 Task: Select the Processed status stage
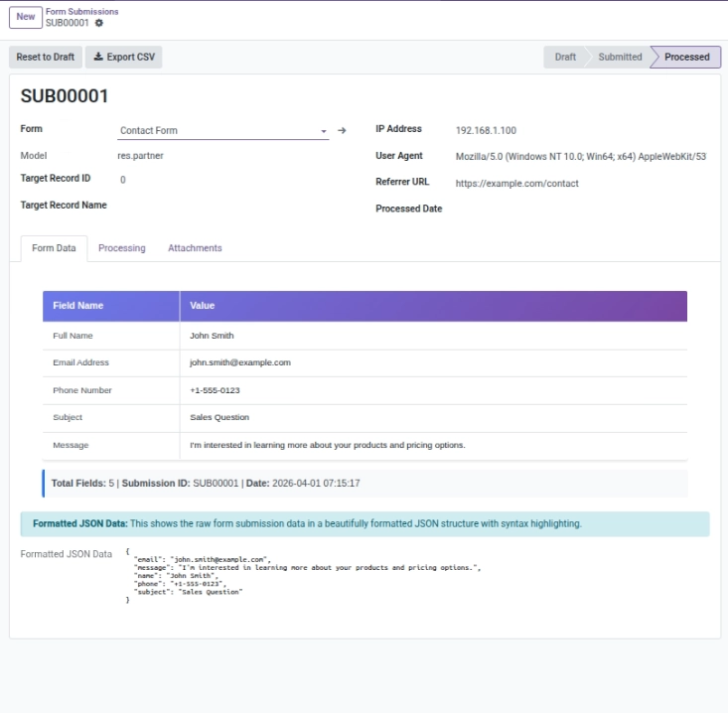coord(686,57)
